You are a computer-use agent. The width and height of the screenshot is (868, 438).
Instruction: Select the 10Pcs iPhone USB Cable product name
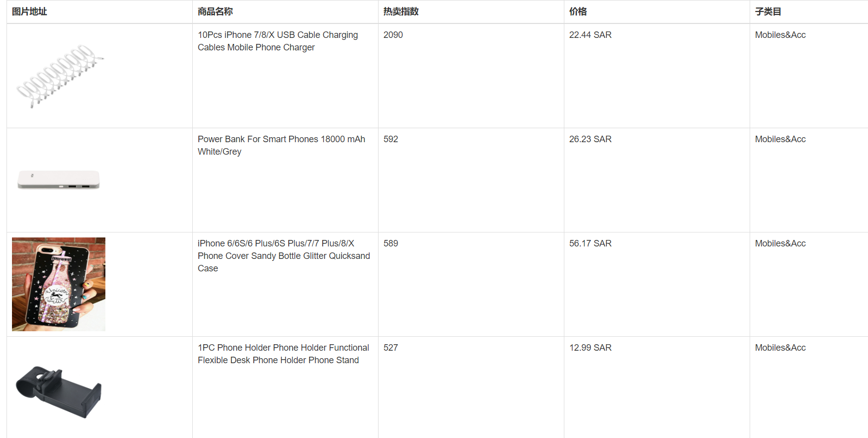tap(278, 41)
